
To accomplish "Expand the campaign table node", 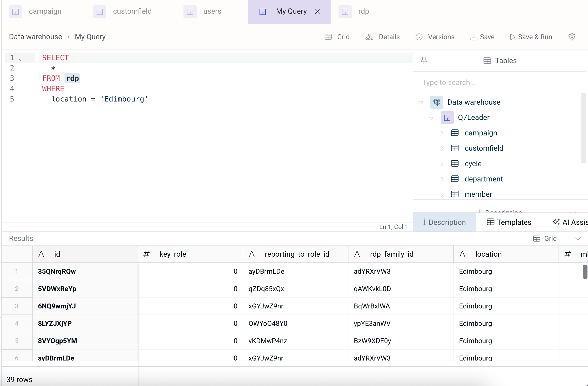I will 442,133.
